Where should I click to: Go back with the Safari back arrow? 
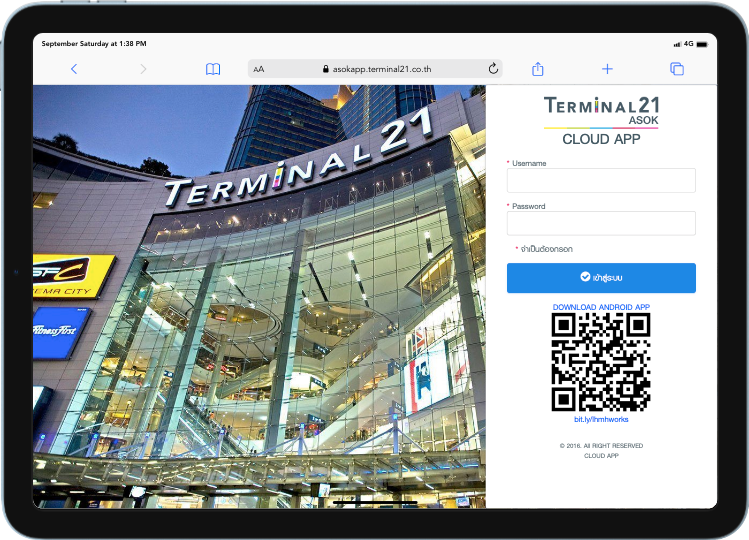(x=74, y=69)
